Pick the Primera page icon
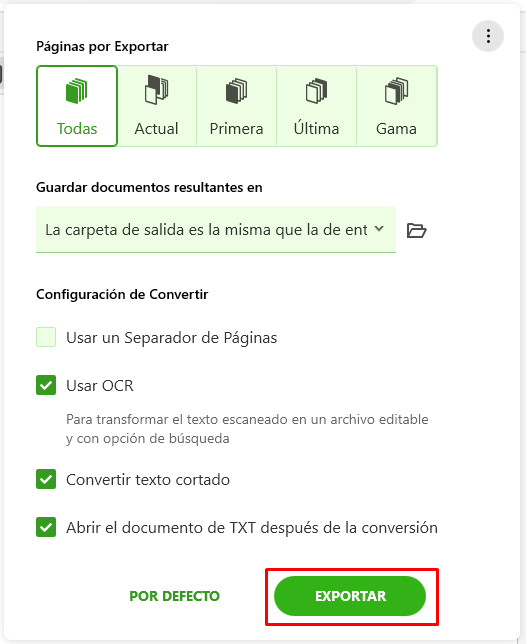Screen dimensions: 526x644 pyautogui.click(x=237, y=91)
